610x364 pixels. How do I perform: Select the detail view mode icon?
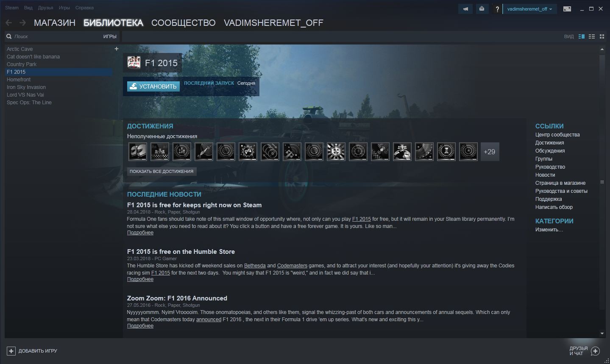click(582, 36)
